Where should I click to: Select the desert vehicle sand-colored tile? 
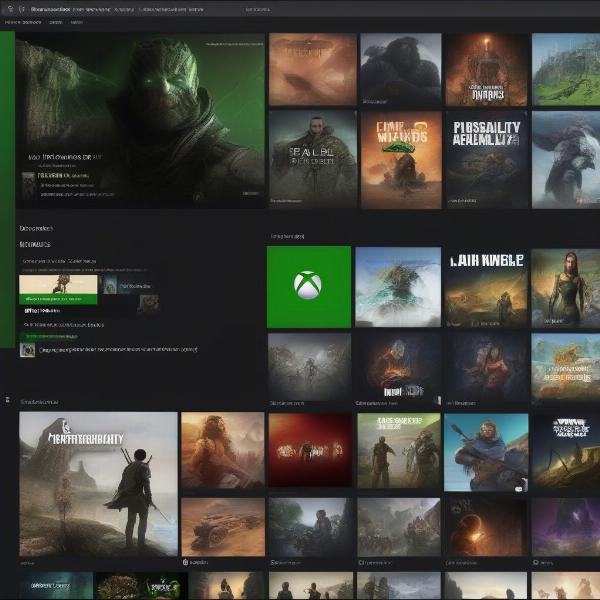click(223, 527)
